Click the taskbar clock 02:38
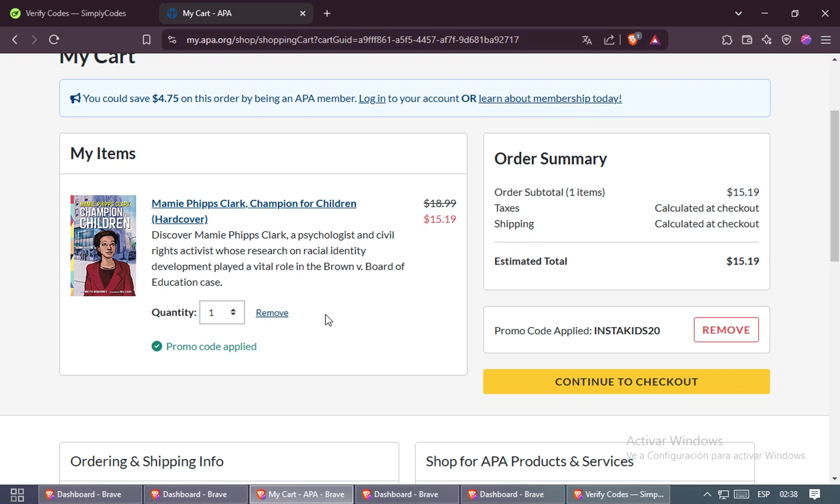The width and height of the screenshot is (840, 504). [x=788, y=494]
